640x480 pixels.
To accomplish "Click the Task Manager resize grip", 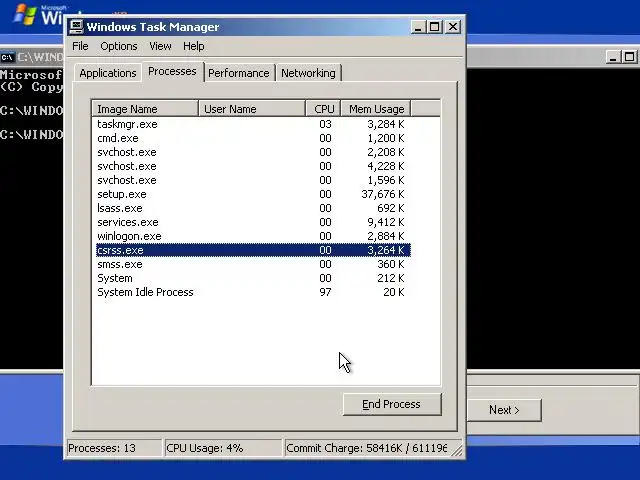I will click(457, 450).
